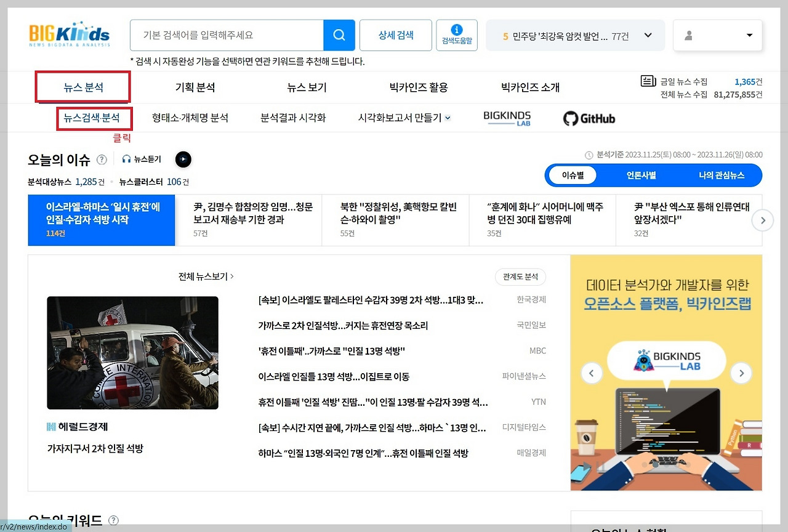Screen dimensions: 788x532
Task: Open the 빅카인즈 활용 main menu
Action: pyautogui.click(x=419, y=87)
